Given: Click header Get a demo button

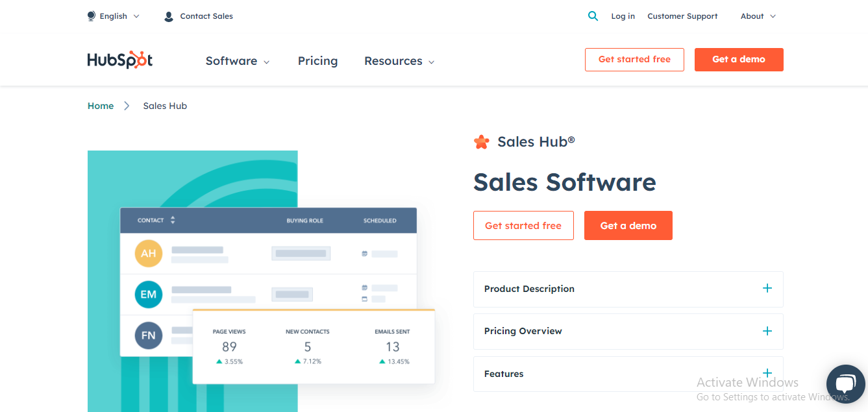Looking at the screenshot, I should [739, 60].
